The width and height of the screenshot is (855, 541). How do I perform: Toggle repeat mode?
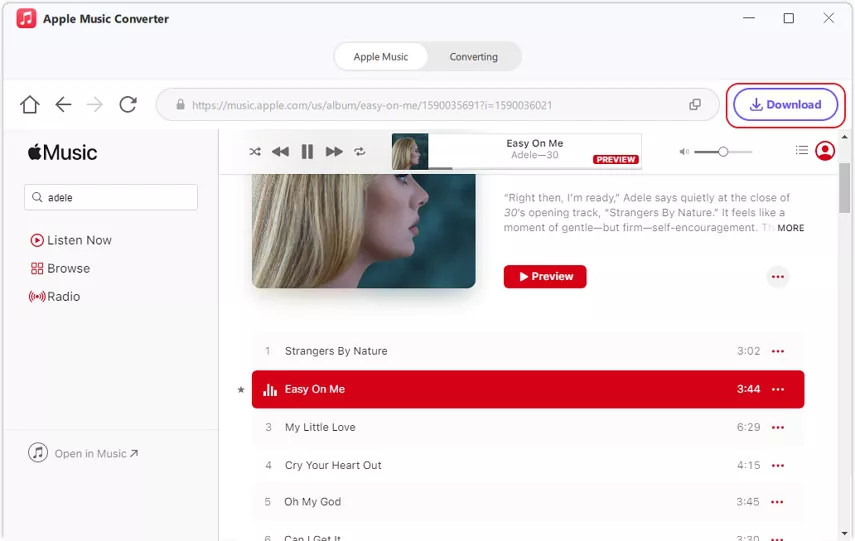(360, 152)
